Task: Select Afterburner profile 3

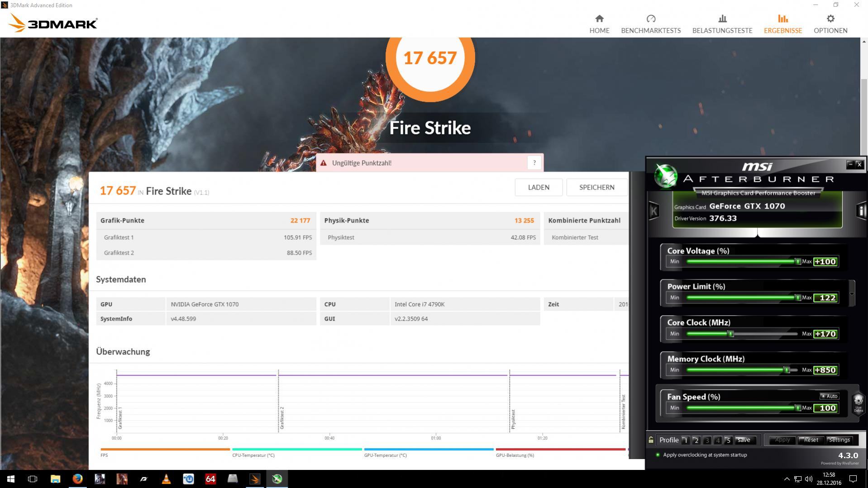Action: tap(707, 440)
